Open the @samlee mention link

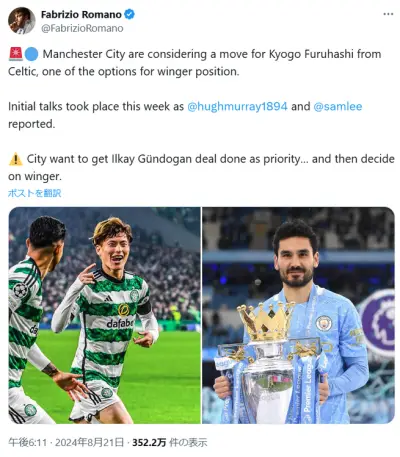[338, 106]
